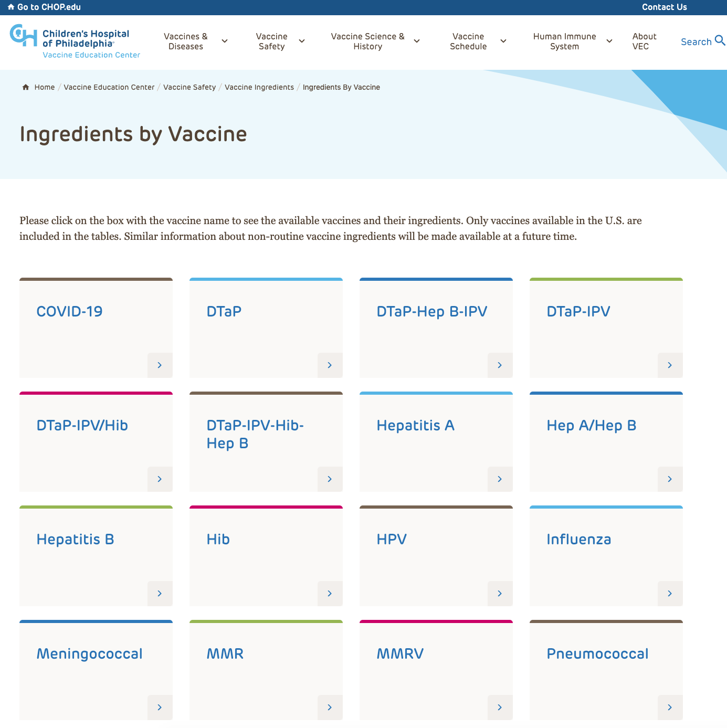Click the arrow icon on Hepatitis B card
This screenshot has width=727, height=728.
[160, 594]
